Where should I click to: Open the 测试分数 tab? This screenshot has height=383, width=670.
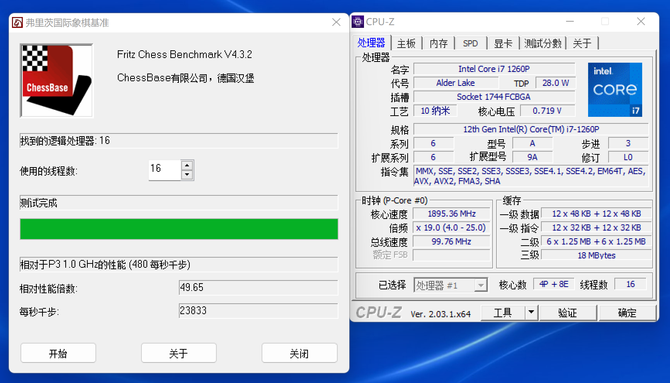[x=543, y=43]
